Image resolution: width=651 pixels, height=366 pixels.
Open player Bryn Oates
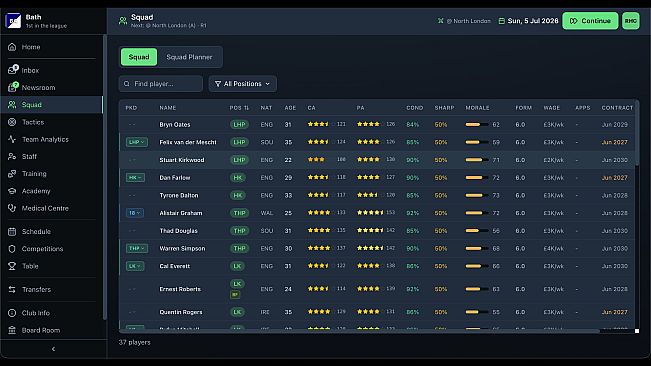pos(175,124)
